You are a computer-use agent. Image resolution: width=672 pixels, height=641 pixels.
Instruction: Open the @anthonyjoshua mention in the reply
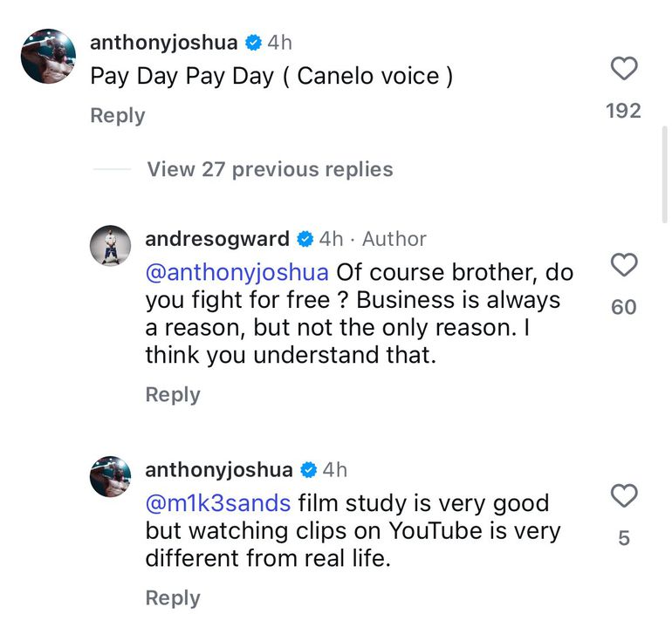[x=237, y=272]
